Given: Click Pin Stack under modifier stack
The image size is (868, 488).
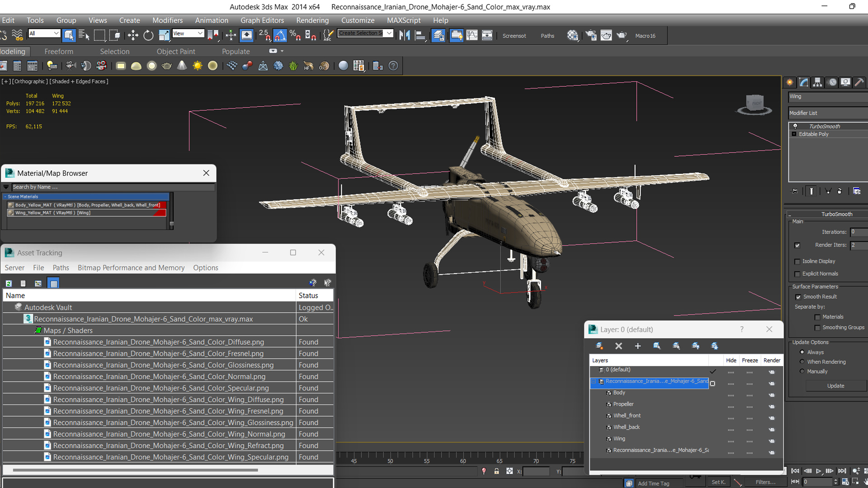Looking at the screenshot, I should click(795, 191).
